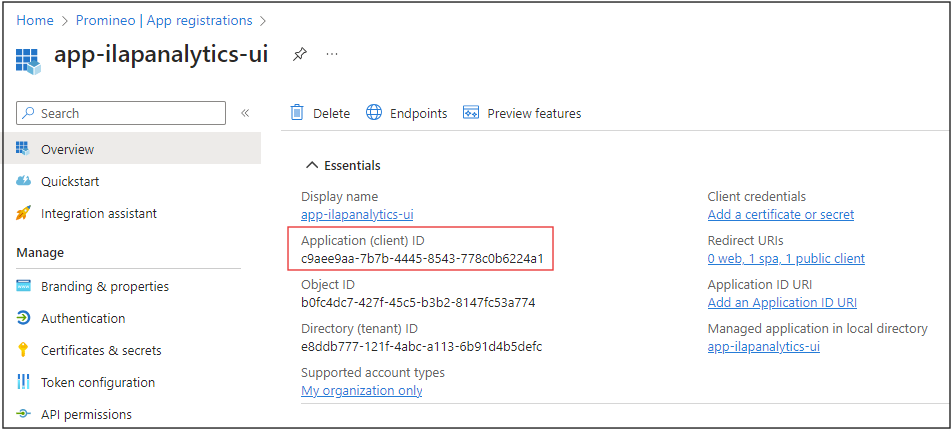951x431 pixels.
Task: Open Preview features toolbar label
Action: 534,113
